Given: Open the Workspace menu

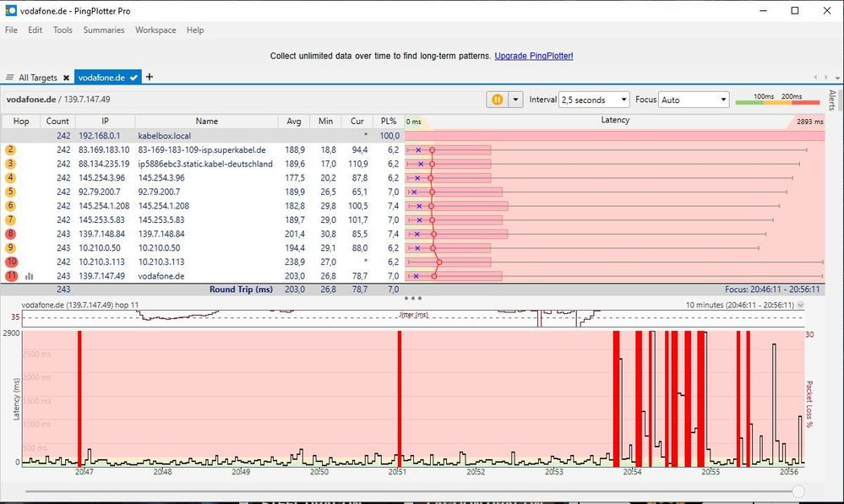Looking at the screenshot, I should click(x=155, y=30).
